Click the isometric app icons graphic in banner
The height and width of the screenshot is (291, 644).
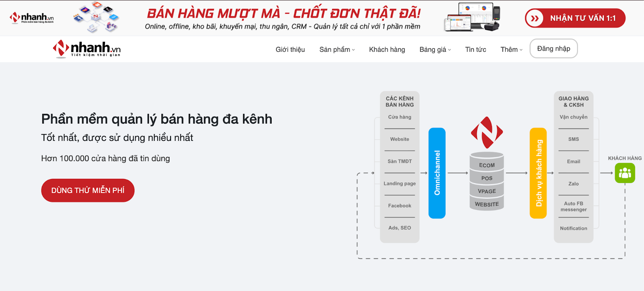coord(96,17)
